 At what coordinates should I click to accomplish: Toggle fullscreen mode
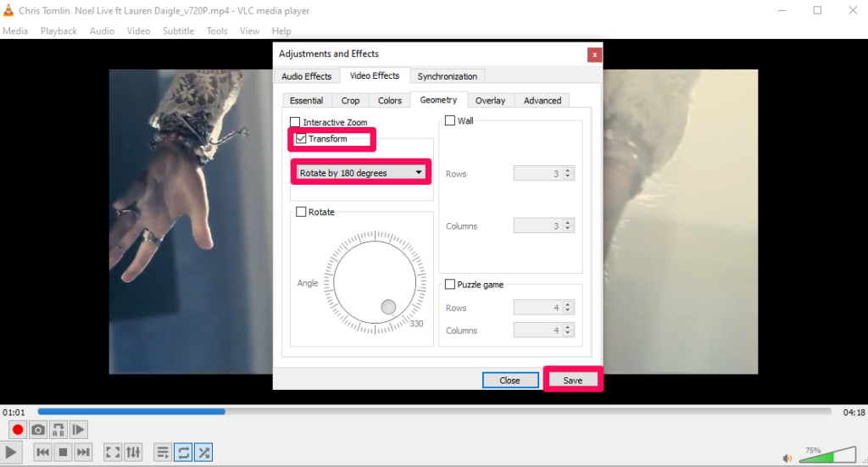tap(113, 452)
